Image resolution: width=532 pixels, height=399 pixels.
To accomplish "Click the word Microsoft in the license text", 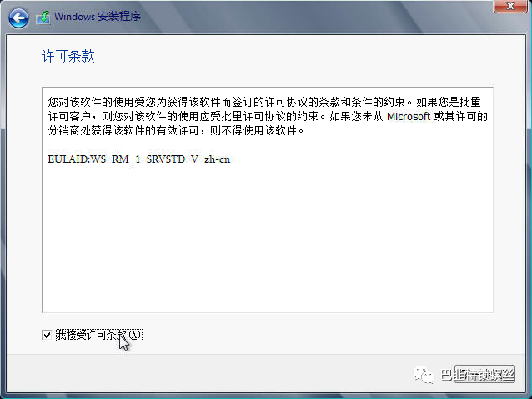I will pyautogui.click(x=409, y=117).
